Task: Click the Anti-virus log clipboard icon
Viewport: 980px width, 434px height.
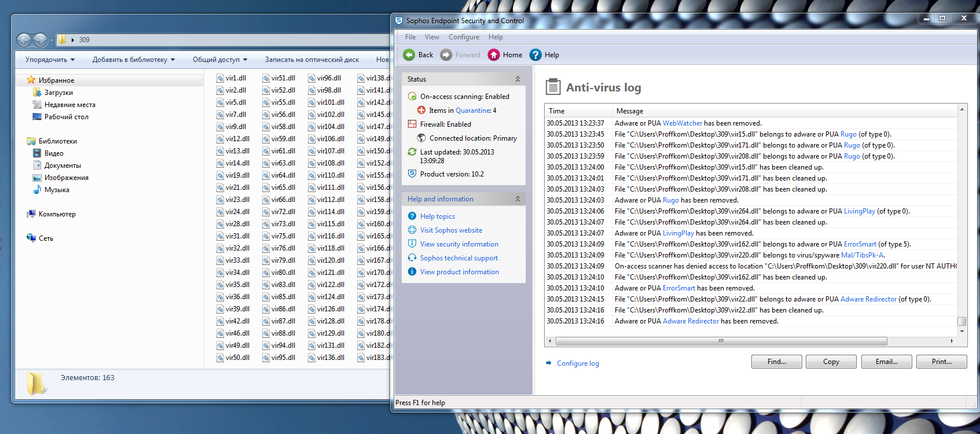Action: (x=553, y=87)
